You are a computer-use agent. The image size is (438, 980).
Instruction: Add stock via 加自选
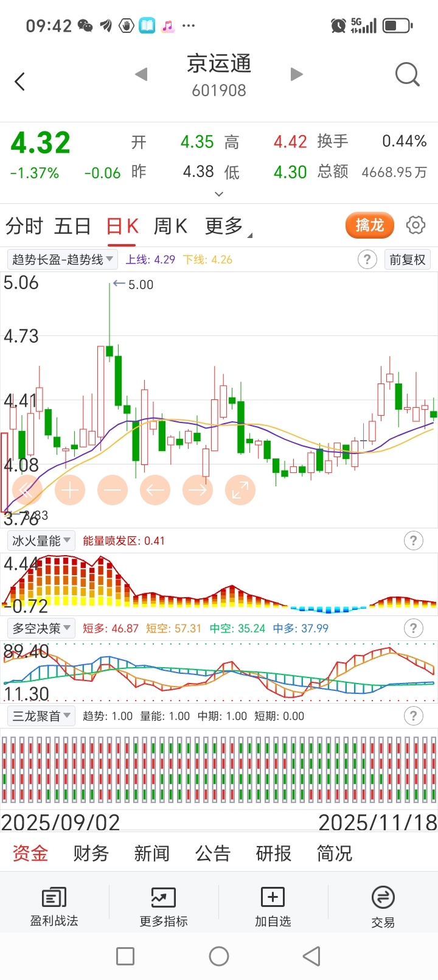(273, 906)
